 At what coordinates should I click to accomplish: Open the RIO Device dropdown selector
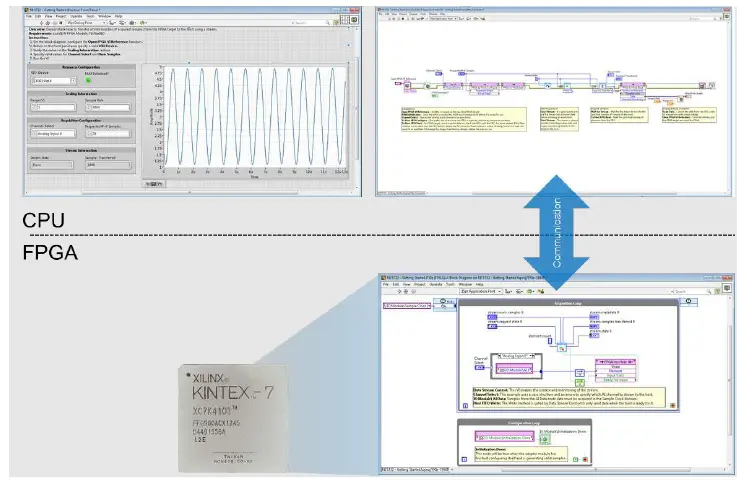coord(52,80)
